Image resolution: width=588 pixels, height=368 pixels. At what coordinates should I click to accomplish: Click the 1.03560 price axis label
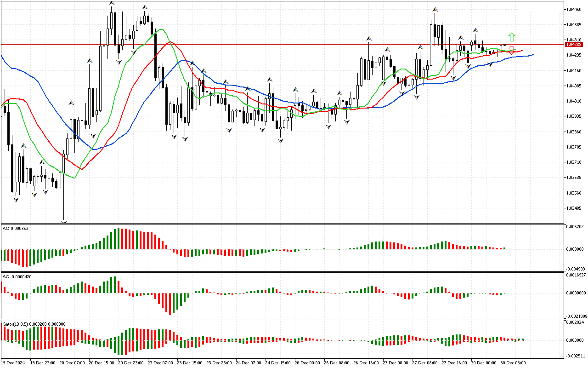coord(575,193)
